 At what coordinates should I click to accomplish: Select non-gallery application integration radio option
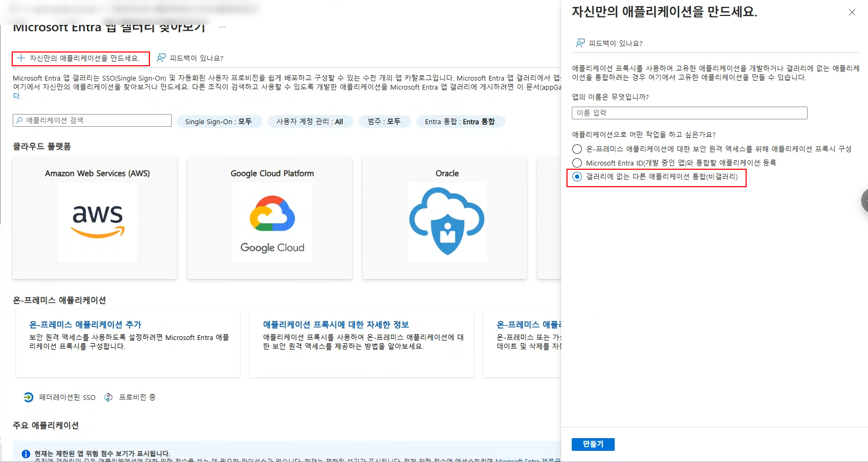577,177
